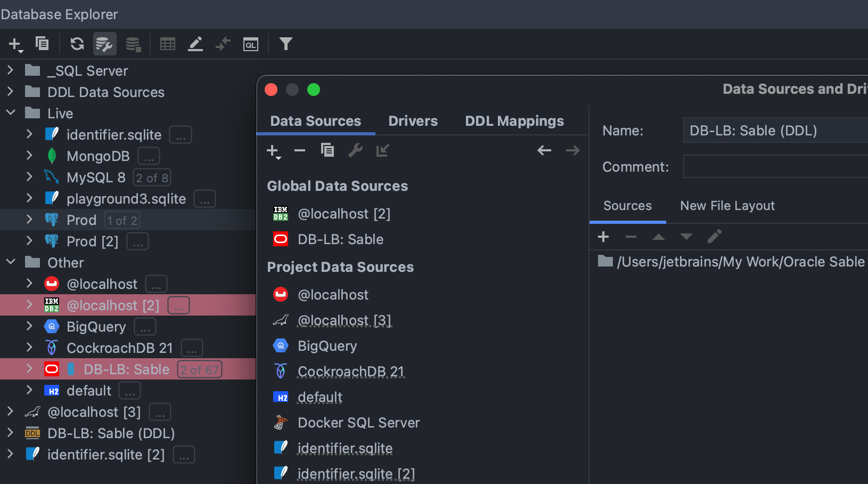This screenshot has height=484, width=868.
Task: Open the table editor grid icon
Action: tap(168, 44)
